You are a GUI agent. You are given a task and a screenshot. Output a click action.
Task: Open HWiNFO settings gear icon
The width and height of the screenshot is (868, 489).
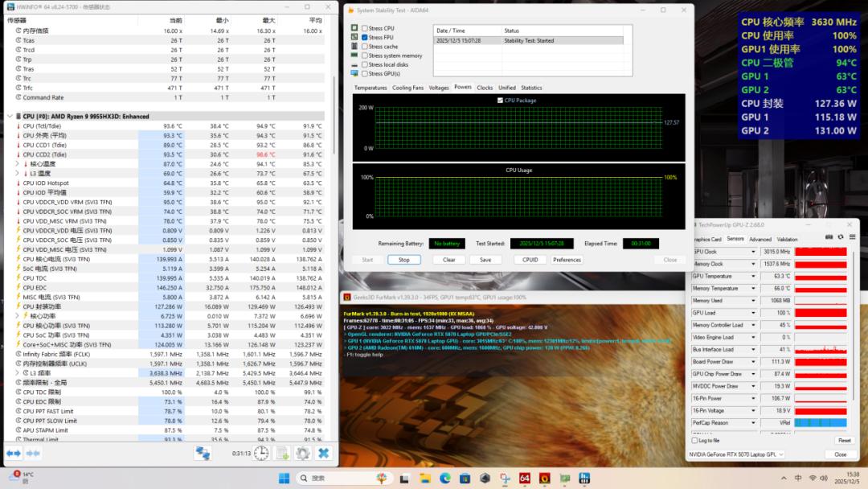(302, 453)
